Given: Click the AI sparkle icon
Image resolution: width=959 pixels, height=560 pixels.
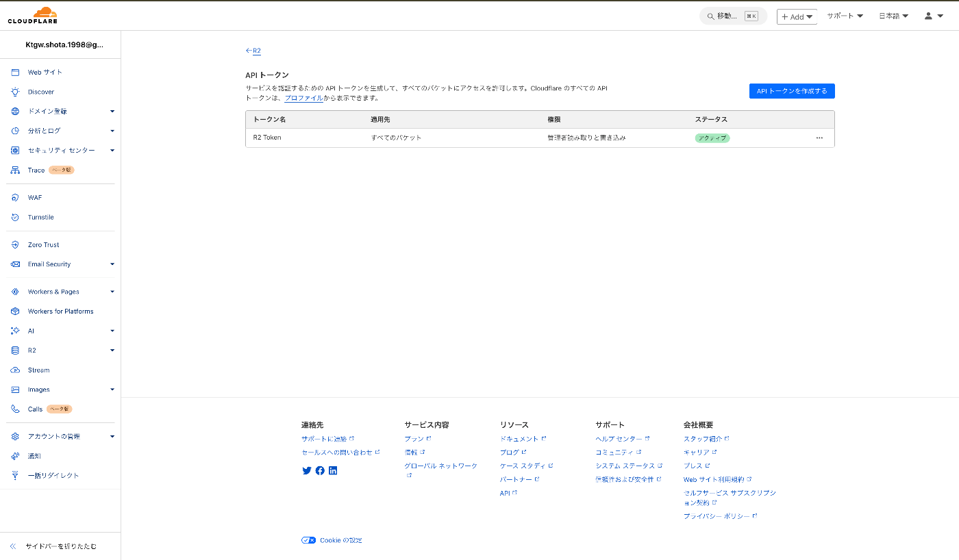Looking at the screenshot, I should click(x=15, y=331).
